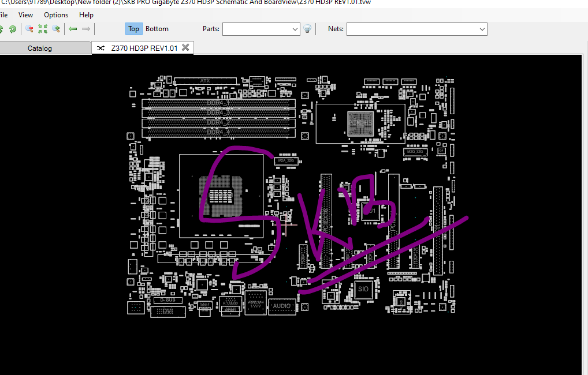The width and height of the screenshot is (588, 375).
Task: Click inside the Nets search field
Action: (x=412, y=29)
